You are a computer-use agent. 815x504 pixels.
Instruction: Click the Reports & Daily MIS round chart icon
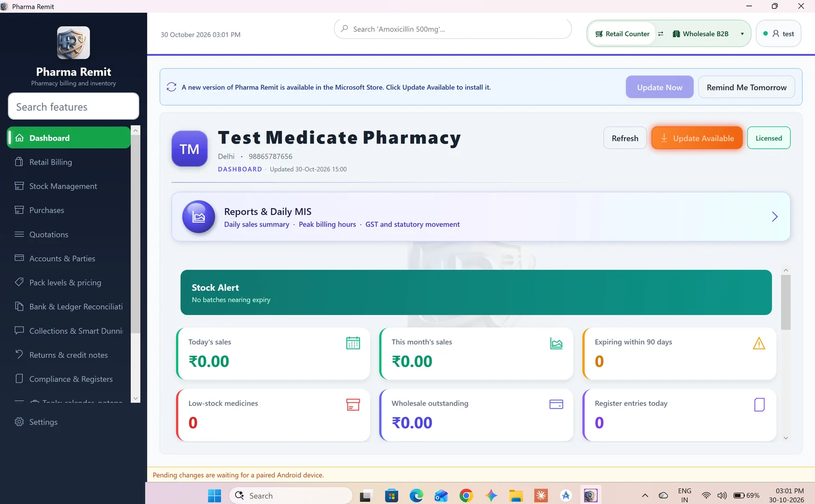click(x=199, y=217)
